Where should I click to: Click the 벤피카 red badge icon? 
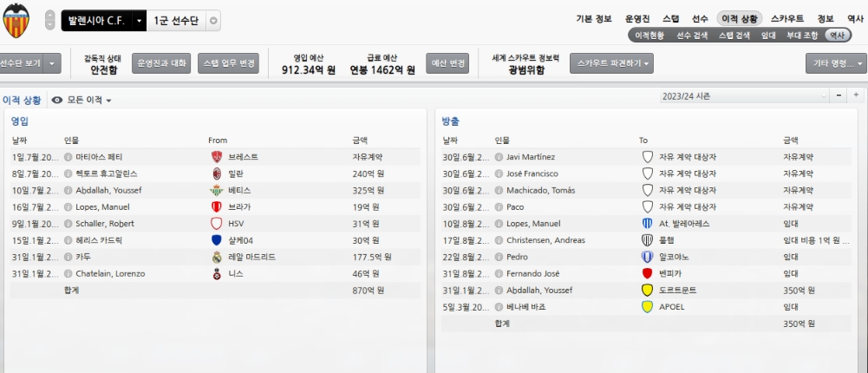[x=647, y=273]
